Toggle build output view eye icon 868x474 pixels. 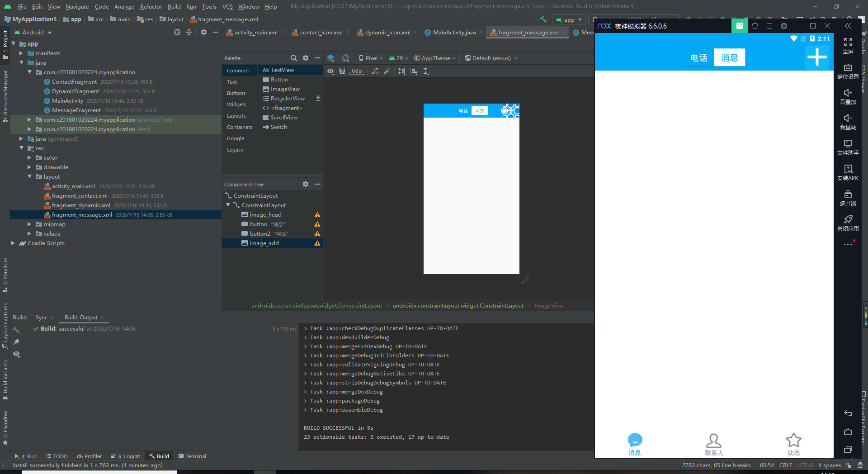(x=16, y=354)
